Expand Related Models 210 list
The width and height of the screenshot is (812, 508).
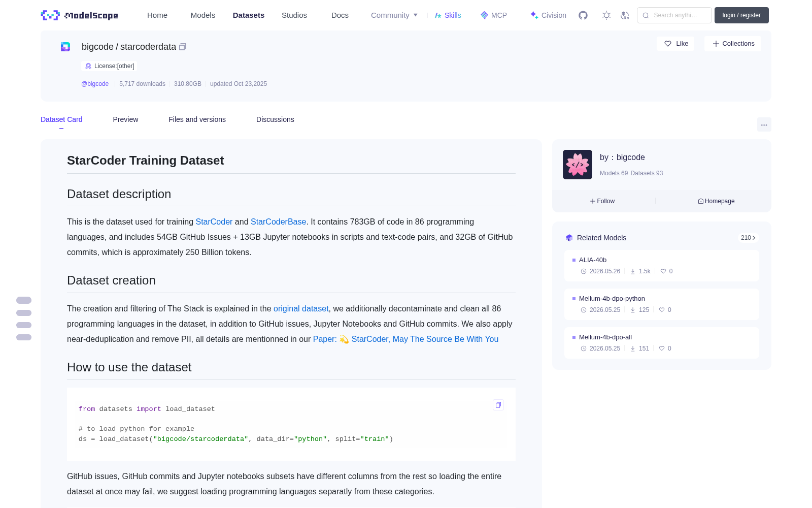[748, 238]
